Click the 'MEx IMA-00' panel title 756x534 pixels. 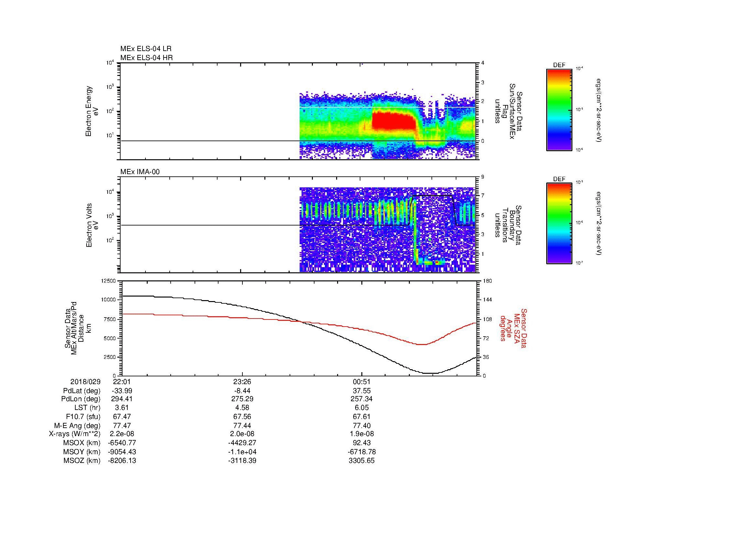coord(140,172)
